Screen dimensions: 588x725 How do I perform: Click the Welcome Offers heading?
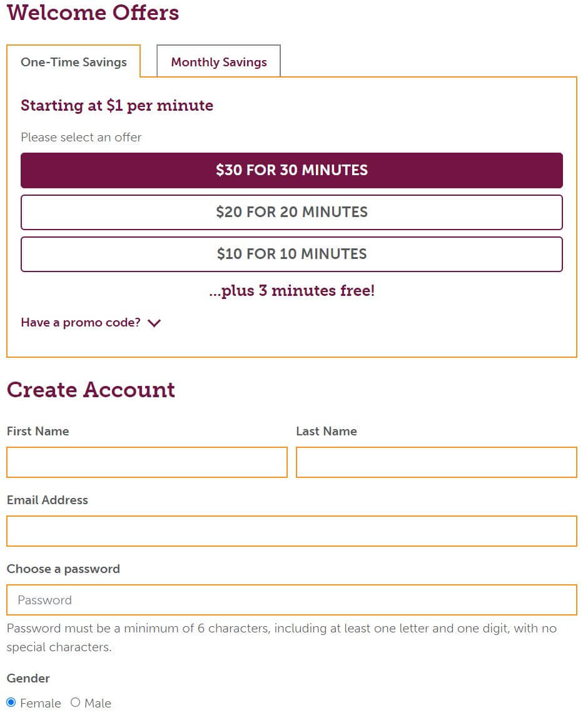(x=93, y=13)
